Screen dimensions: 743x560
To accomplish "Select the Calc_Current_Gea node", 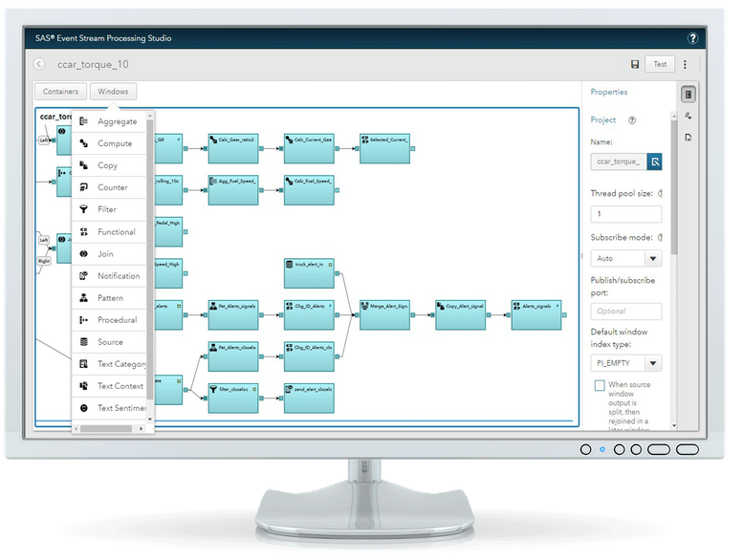I will point(309,149).
